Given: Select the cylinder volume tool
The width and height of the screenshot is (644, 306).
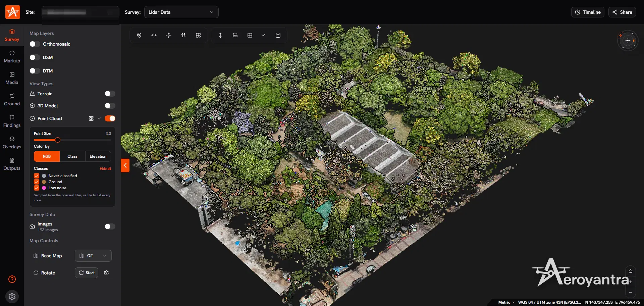Looking at the screenshot, I should (278, 35).
